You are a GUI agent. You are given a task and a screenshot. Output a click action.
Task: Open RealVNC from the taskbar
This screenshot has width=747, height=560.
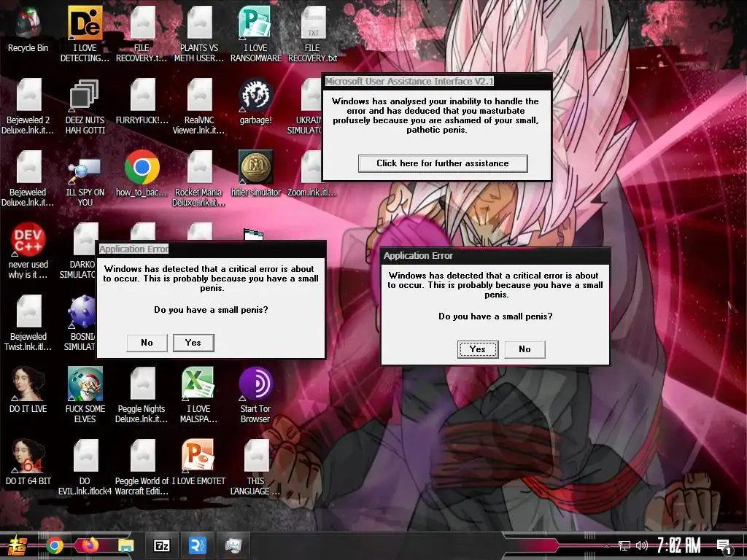(x=197, y=545)
